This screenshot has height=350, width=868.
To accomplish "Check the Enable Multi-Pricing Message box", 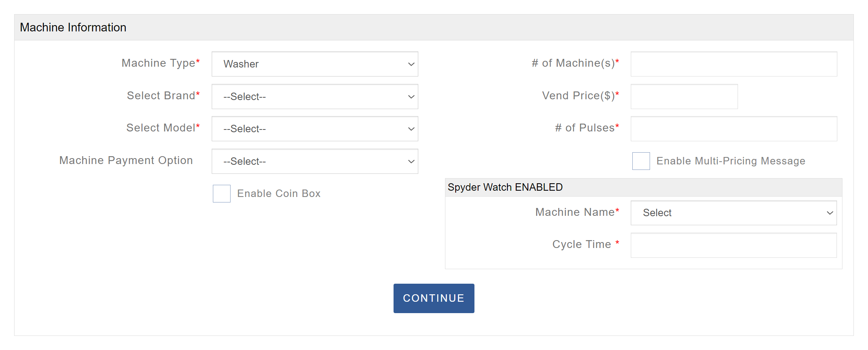I will click(x=641, y=161).
